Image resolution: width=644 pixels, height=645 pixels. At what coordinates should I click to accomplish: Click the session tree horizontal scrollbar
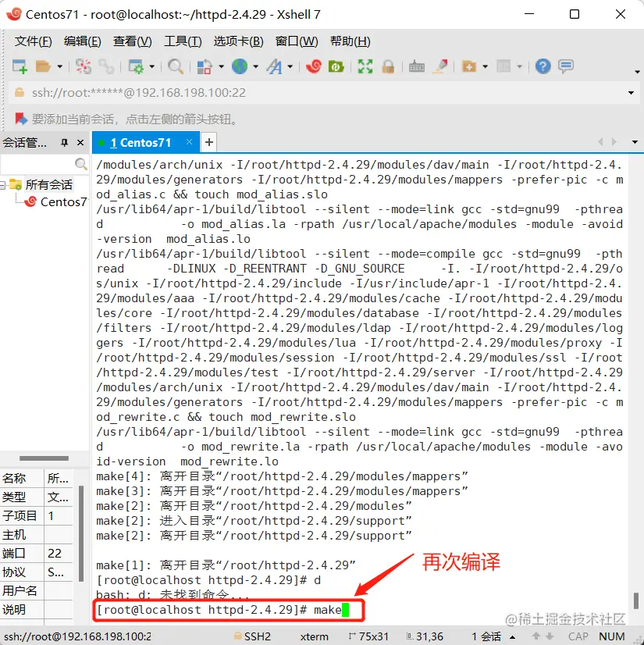(x=44, y=458)
